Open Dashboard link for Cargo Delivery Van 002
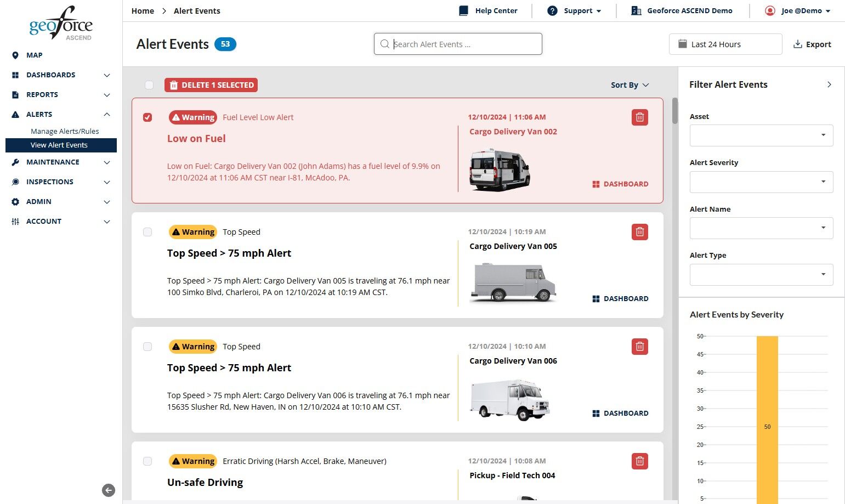The width and height of the screenshot is (845, 504). [x=620, y=184]
